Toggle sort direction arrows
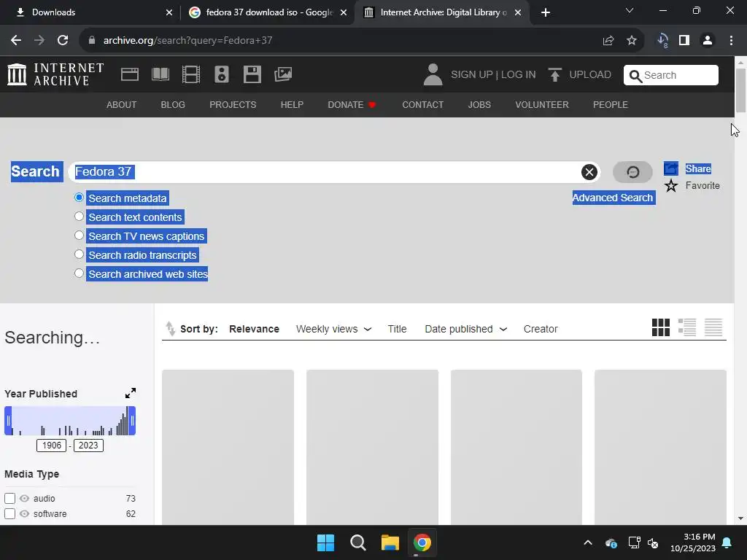This screenshot has width=747, height=560. coord(170,329)
